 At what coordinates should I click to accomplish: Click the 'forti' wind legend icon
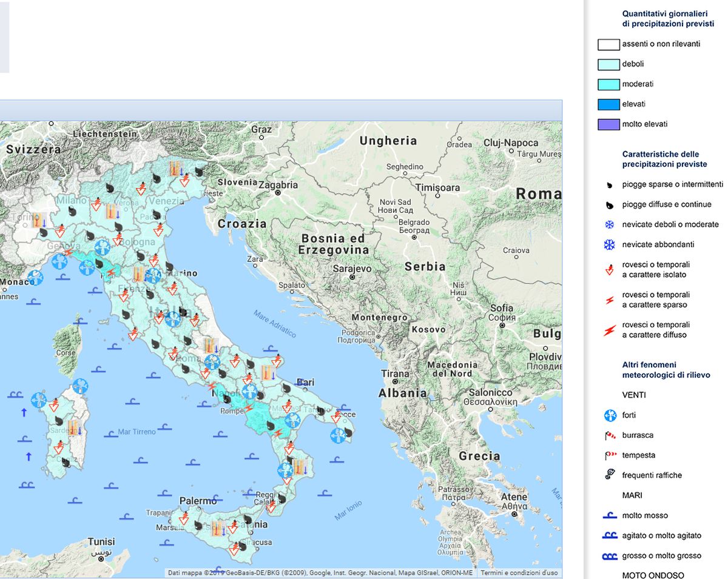tap(610, 415)
